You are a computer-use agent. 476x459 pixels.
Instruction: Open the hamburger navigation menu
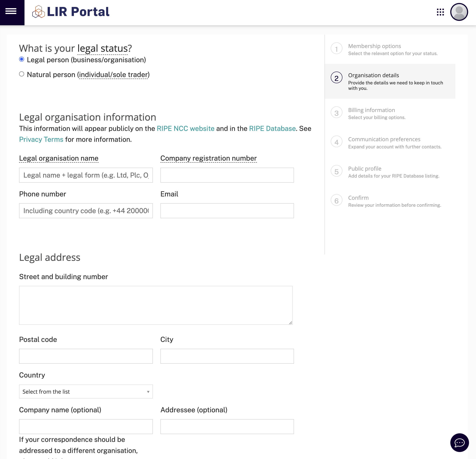click(11, 11)
